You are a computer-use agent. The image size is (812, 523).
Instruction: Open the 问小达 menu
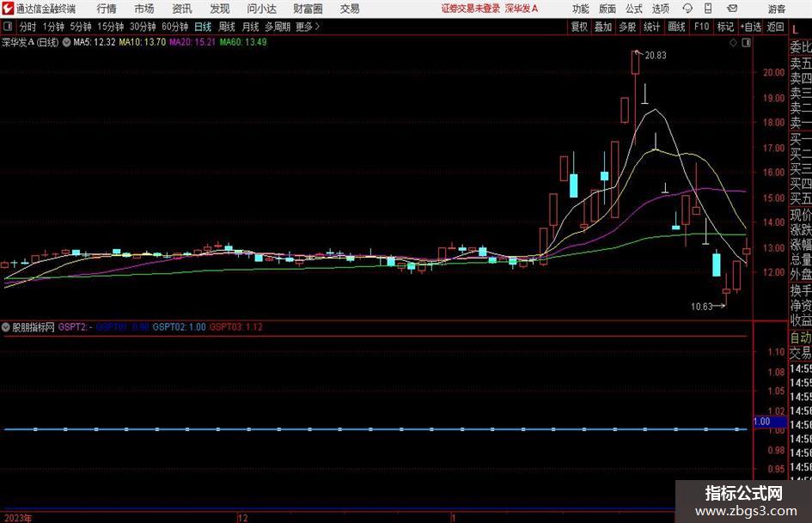261,9
